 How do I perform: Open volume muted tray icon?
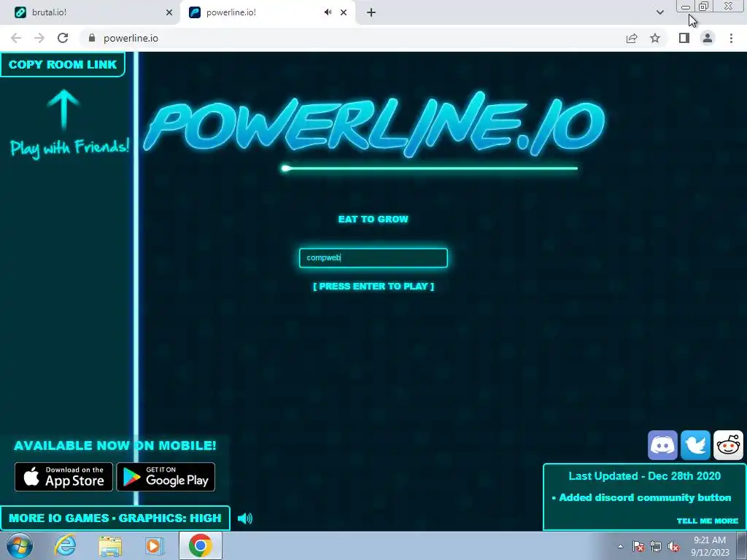coord(673,546)
